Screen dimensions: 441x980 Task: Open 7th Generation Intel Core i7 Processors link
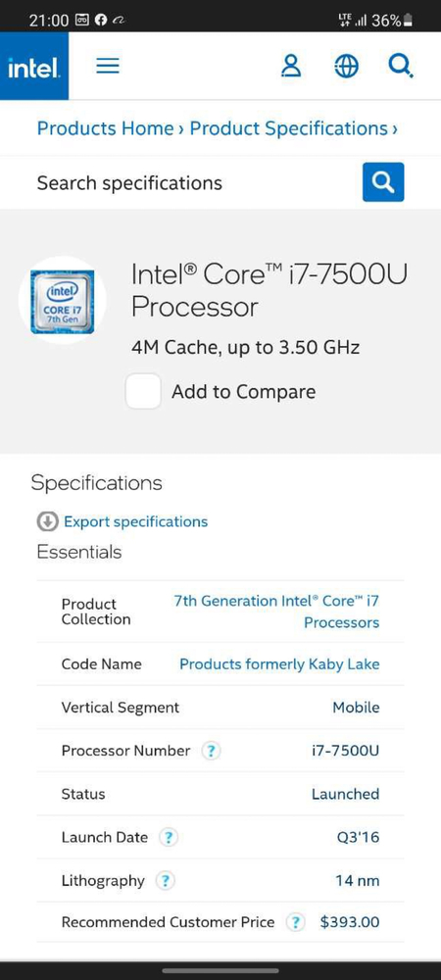pos(276,612)
